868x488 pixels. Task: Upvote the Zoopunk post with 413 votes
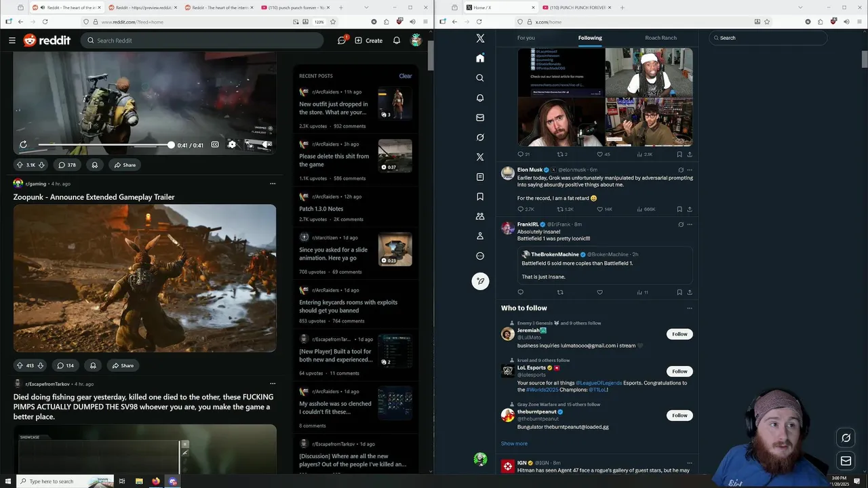point(19,365)
